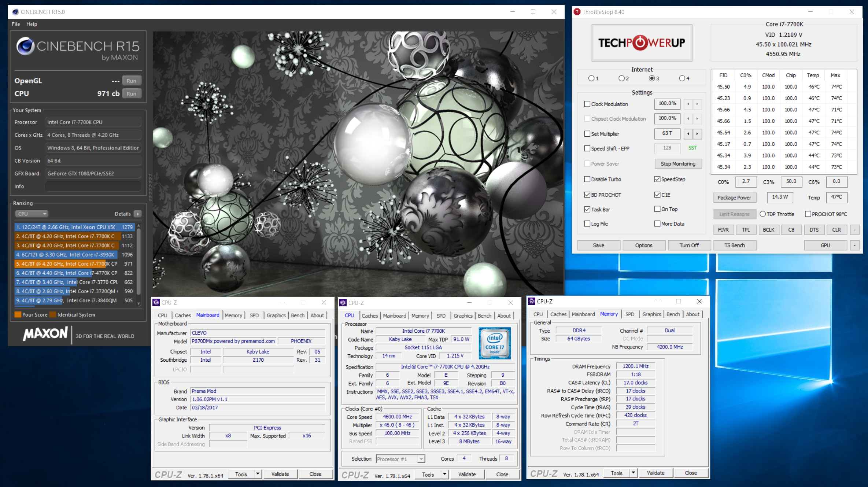Viewport: 868px width, 487px height.
Task: Toggle the SpeedStep checkbox
Action: click(x=657, y=179)
